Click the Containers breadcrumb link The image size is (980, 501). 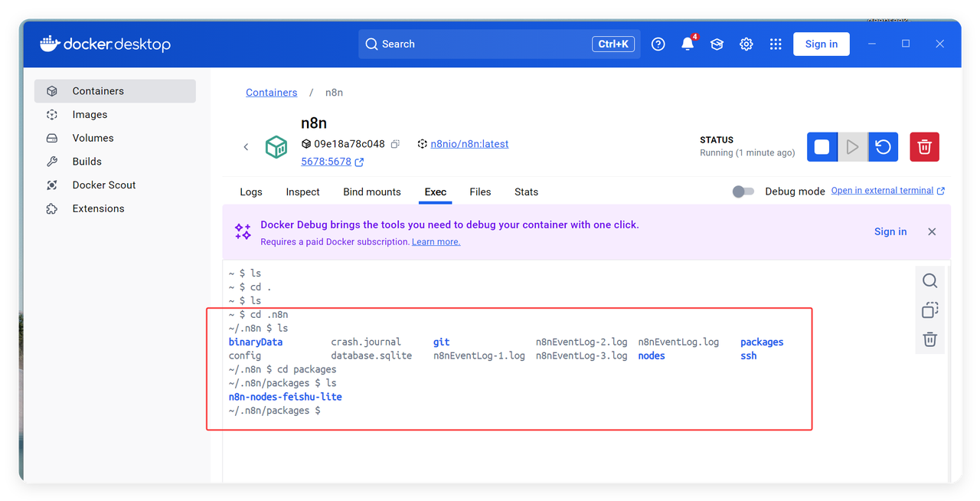271,93
